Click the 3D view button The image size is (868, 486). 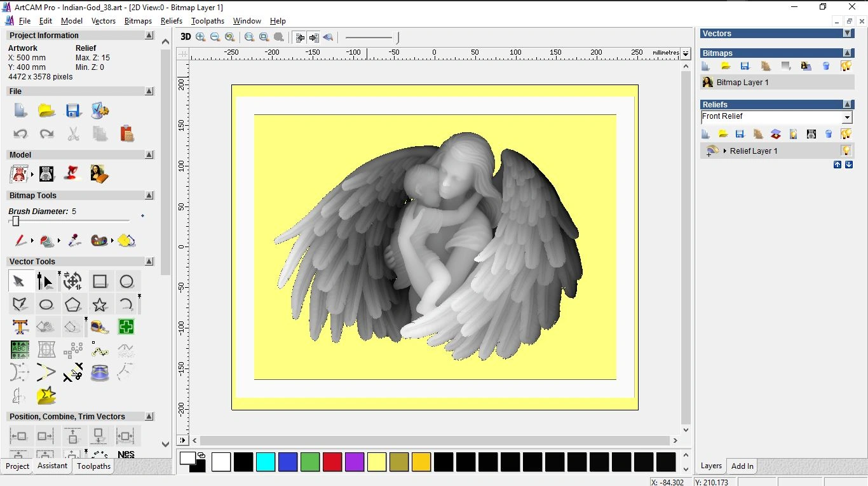[x=186, y=37]
